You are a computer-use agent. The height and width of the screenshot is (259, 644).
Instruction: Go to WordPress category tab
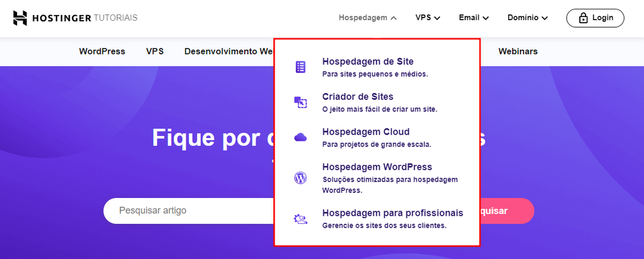[x=102, y=52]
